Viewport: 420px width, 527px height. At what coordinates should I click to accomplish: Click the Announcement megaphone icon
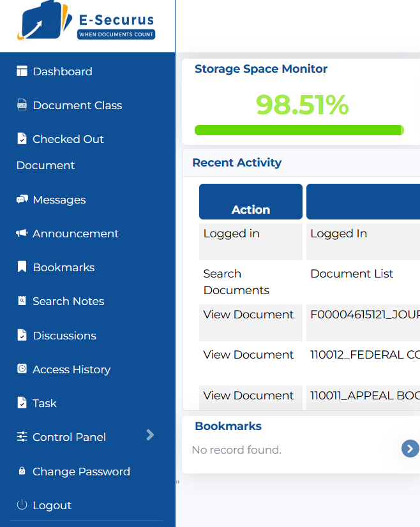point(22,234)
